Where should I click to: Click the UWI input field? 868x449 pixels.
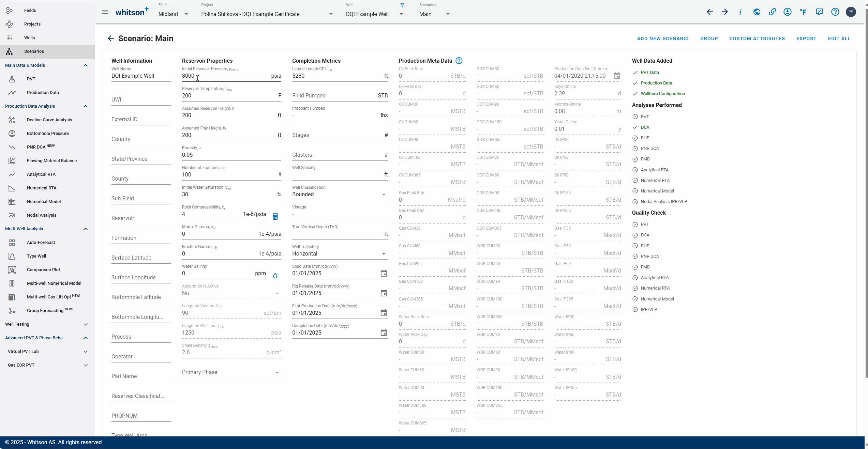141,99
